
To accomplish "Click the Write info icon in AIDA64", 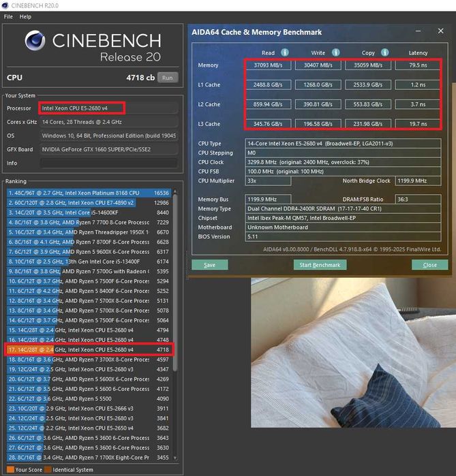I will pos(336,52).
